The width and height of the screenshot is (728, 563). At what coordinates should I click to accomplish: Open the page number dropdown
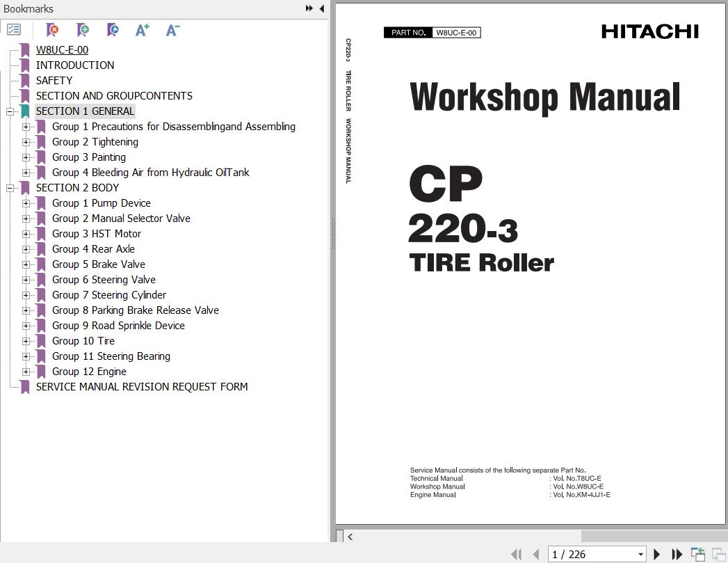[640, 555]
